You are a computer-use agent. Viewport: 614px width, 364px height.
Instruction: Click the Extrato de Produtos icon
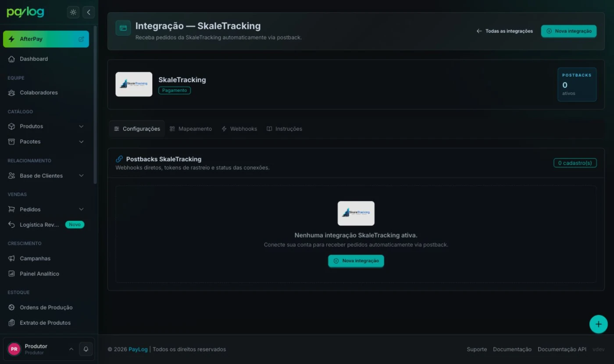[x=11, y=323]
